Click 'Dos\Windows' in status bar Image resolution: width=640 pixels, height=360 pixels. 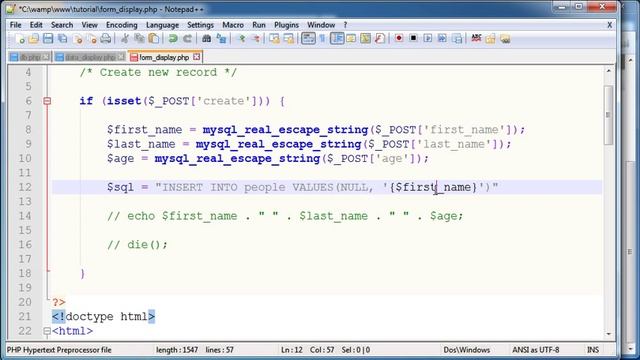[467, 350]
